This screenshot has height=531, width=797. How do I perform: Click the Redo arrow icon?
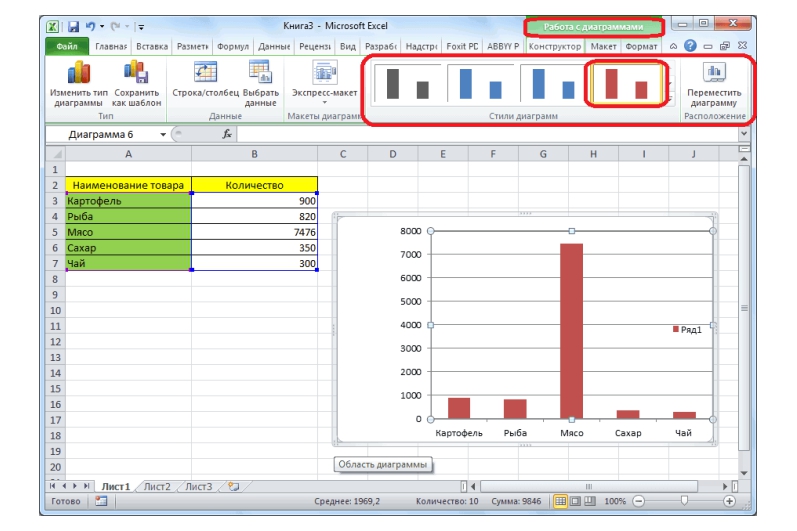point(116,26)
